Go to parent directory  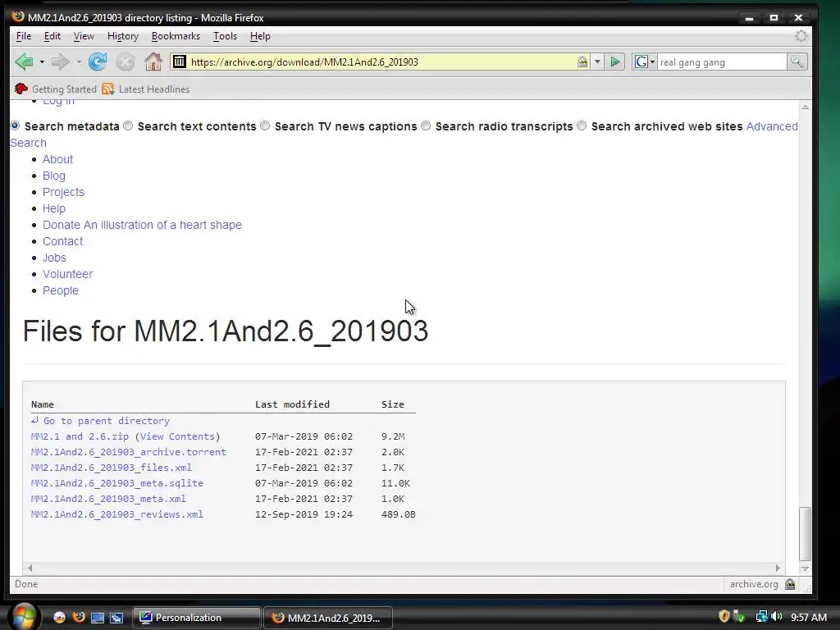coord(106,421)
